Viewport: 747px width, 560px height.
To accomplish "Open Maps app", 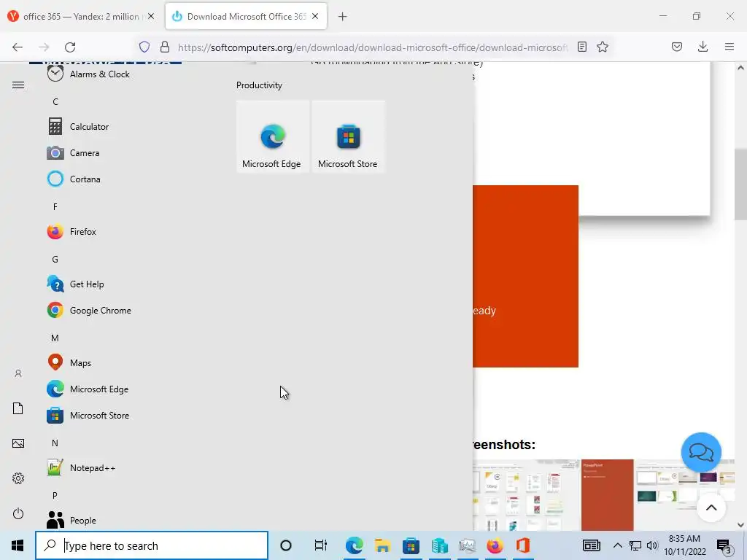I will [69, 363].
